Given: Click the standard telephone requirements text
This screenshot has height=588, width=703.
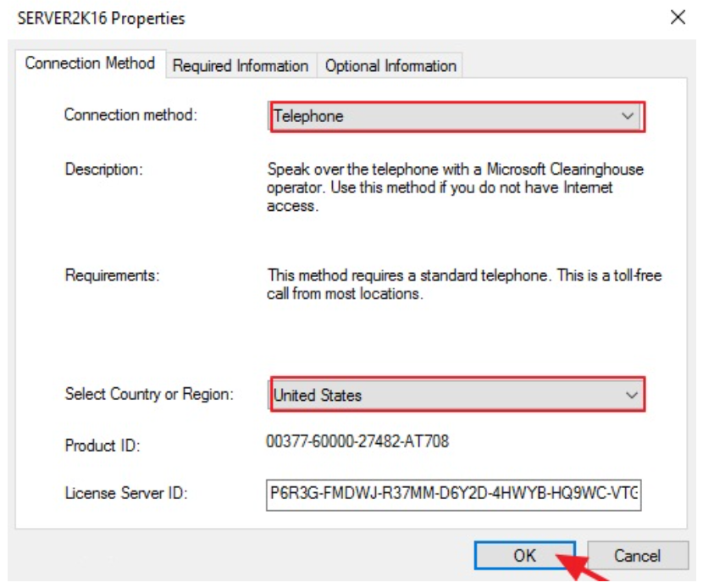Looking at the screenshot, I should click(464, 285).
